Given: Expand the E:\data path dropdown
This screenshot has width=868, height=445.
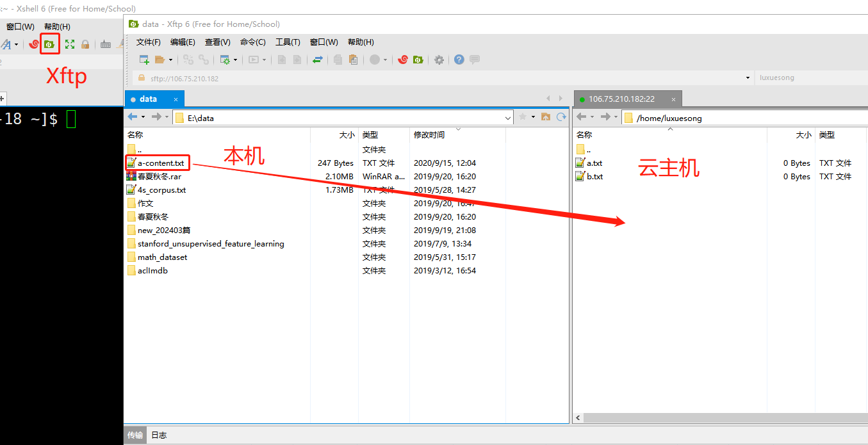Looking at the screenshot, I should (x=508, y=118).
